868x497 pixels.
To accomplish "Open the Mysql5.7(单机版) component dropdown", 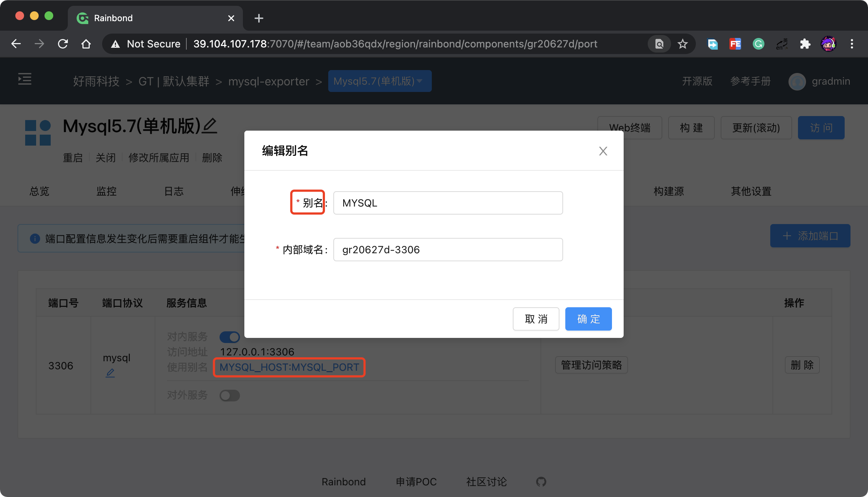I will tap(380, 81).
